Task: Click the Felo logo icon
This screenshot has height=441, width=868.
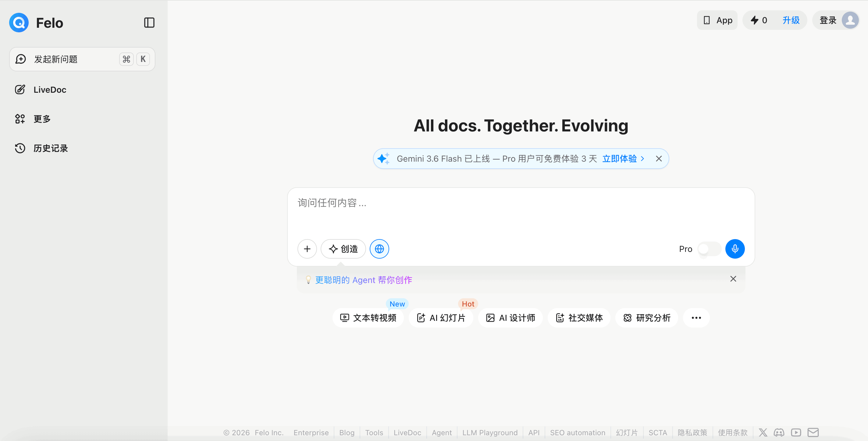Action: click(19, 23)
